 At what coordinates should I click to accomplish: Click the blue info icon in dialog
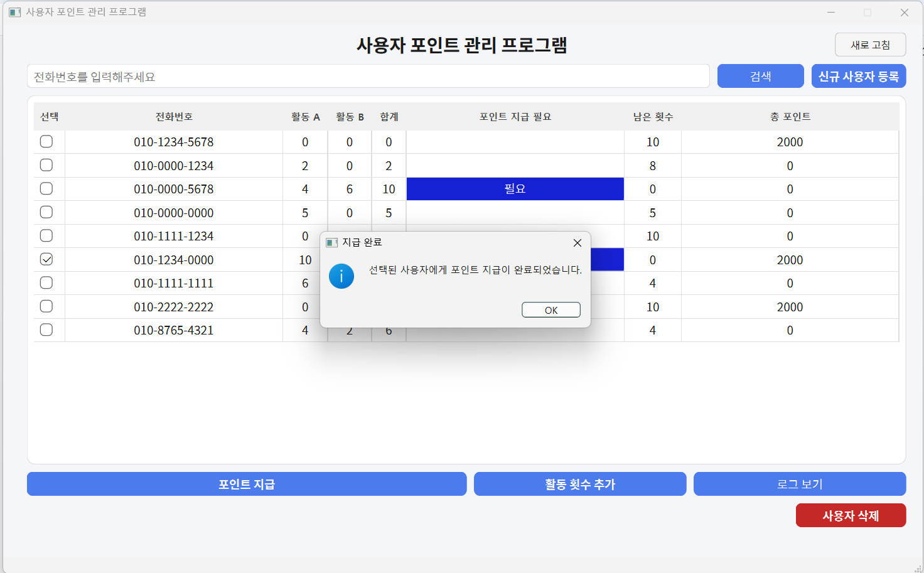click(341, 276)
